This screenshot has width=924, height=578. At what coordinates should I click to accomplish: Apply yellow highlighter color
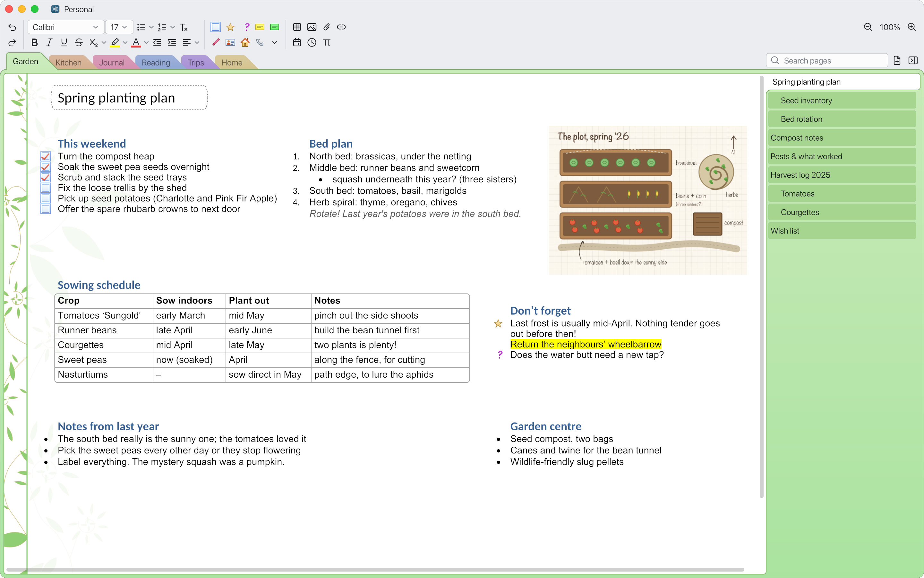click(115, 42)
